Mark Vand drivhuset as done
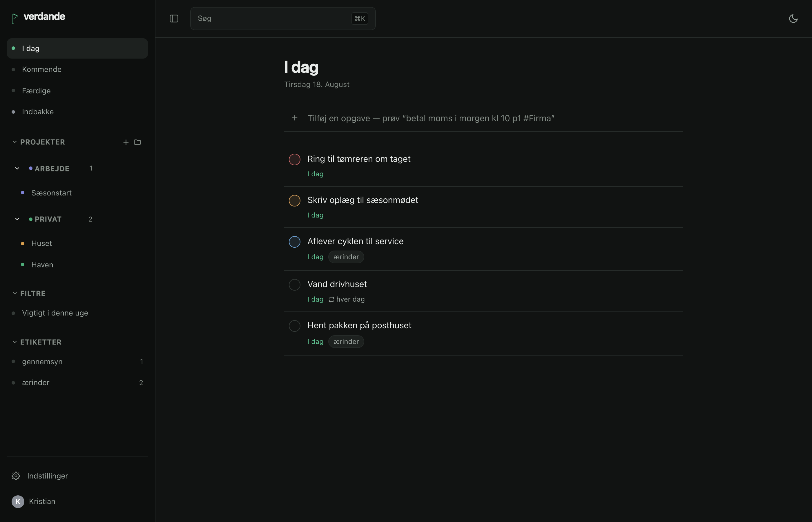The width and height of the screenshot is (812, 522). point(295,285)
